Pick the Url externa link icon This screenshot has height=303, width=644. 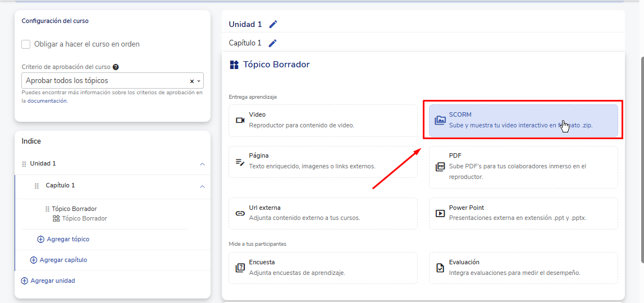[240, 213]
